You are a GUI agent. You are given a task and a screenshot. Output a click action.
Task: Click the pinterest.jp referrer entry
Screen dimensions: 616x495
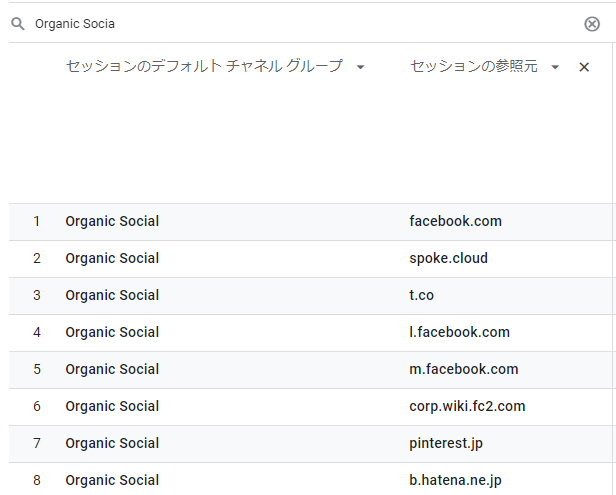[446, 443]
